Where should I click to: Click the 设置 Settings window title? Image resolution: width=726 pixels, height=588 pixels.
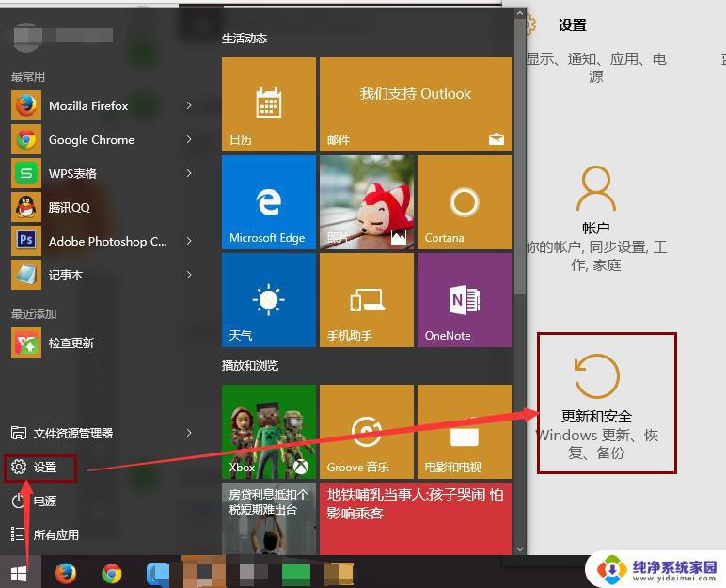(573, 25)
